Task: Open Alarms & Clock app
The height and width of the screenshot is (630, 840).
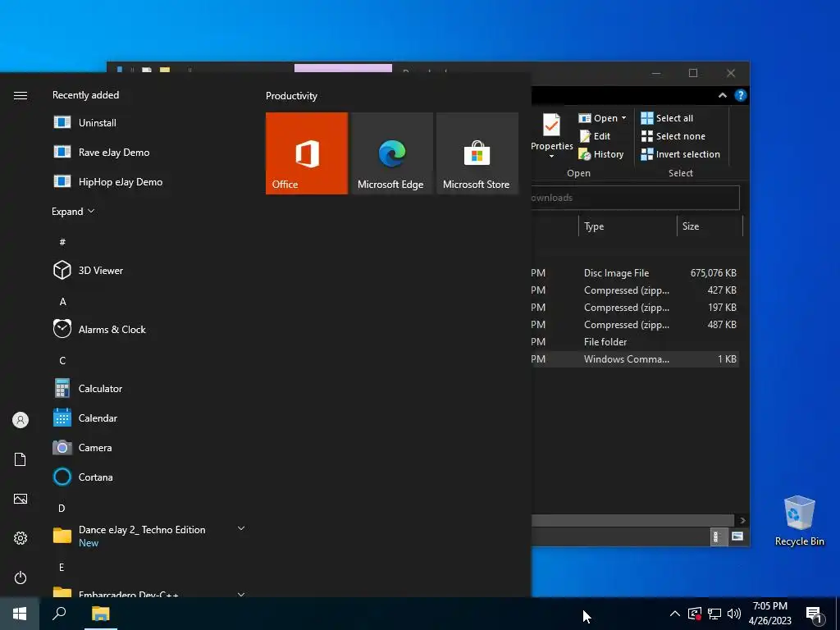Action: tap(149, 330)
